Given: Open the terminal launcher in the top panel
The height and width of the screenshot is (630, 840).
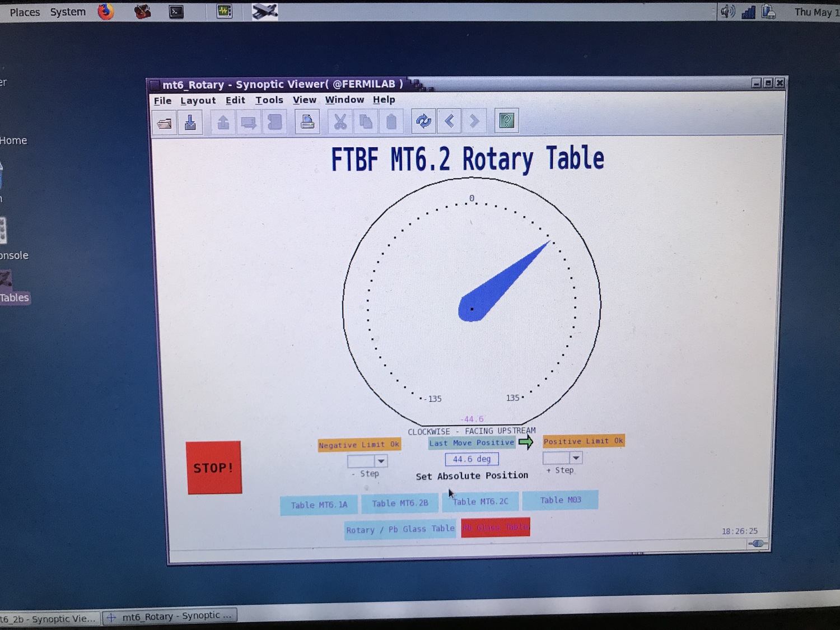Looking at the screenshot, I should click(176, 11).
